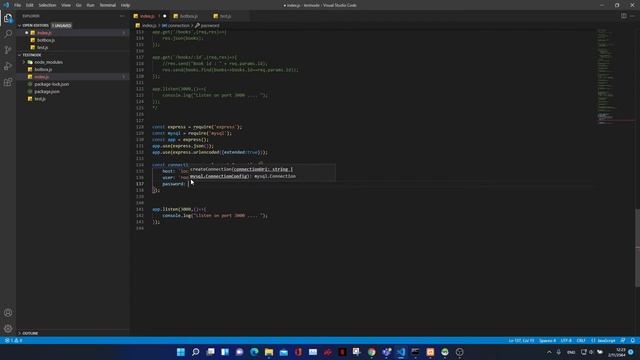
Task: Open Microsoft Edge from the taskbar
Action: coord(254,352)
